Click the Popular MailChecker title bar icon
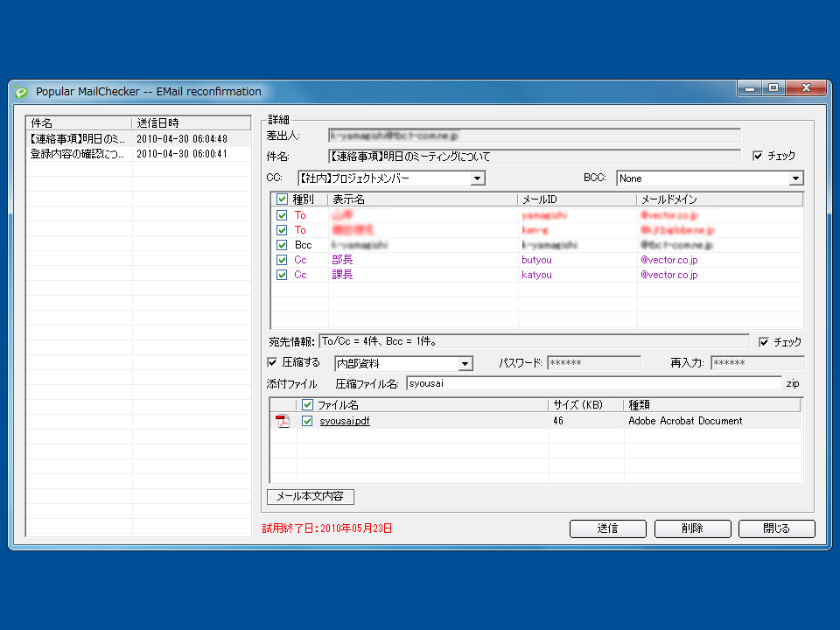This screenshot has width=840, height=630. click(21, 92)
